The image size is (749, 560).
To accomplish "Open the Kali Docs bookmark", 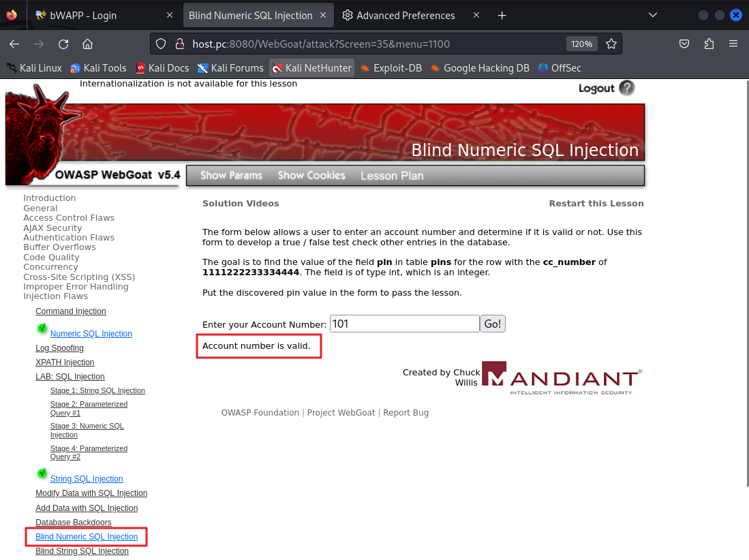I will click(x=162, y=68).
